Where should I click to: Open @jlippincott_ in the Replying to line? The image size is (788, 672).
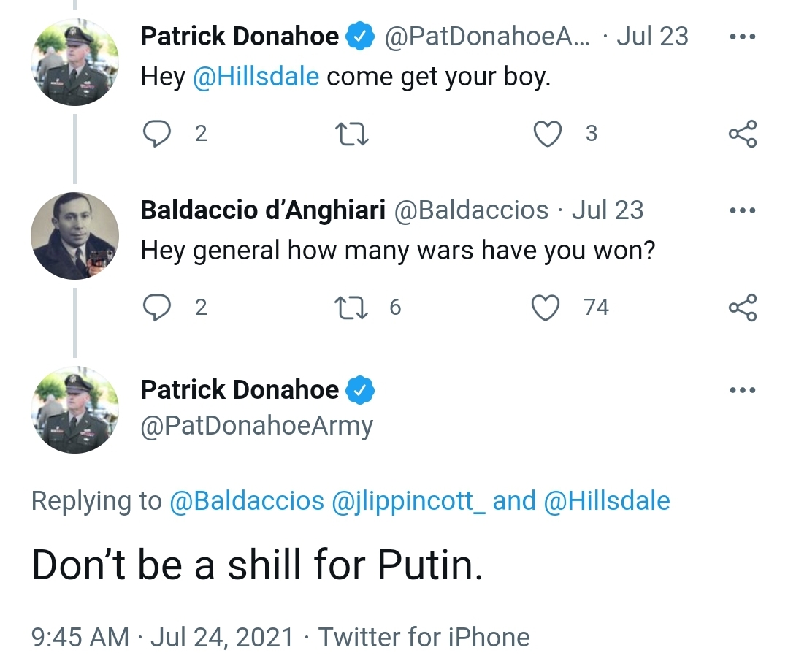click(408, 502)
